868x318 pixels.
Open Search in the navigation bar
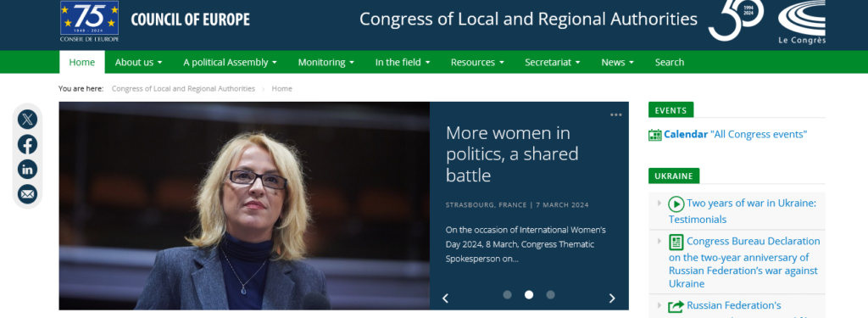pyautogui.click(x=670, y=62)
